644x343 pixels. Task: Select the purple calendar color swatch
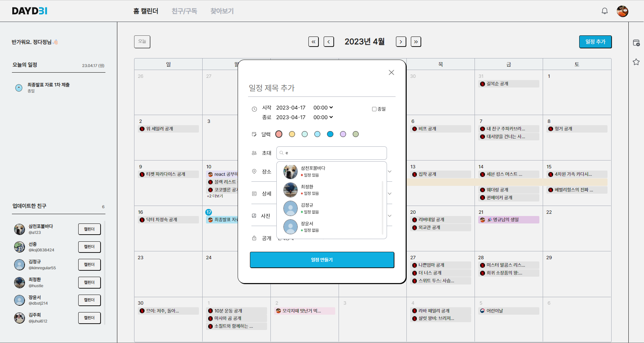(343, 134)
